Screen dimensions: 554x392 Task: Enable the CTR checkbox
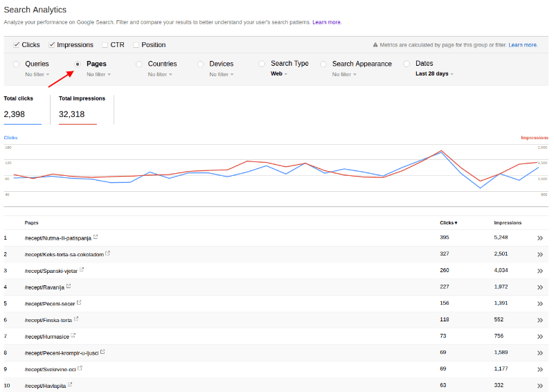point(105,45)
